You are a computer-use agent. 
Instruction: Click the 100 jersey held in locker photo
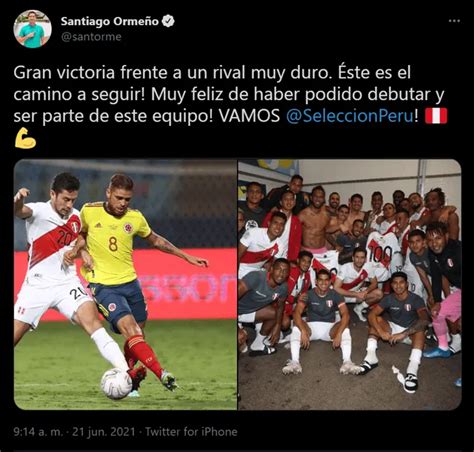[381, 254]
